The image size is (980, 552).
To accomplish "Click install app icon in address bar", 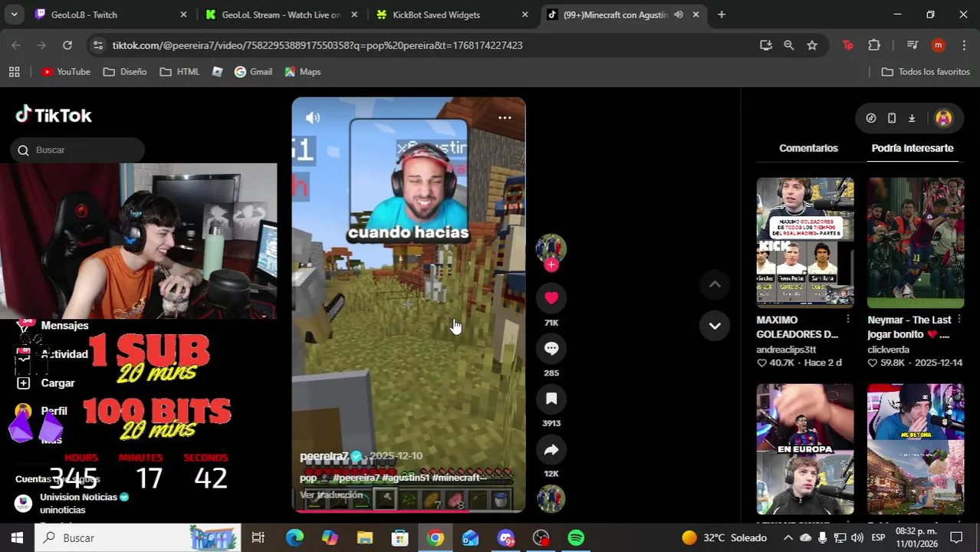I will pos(765,45).
